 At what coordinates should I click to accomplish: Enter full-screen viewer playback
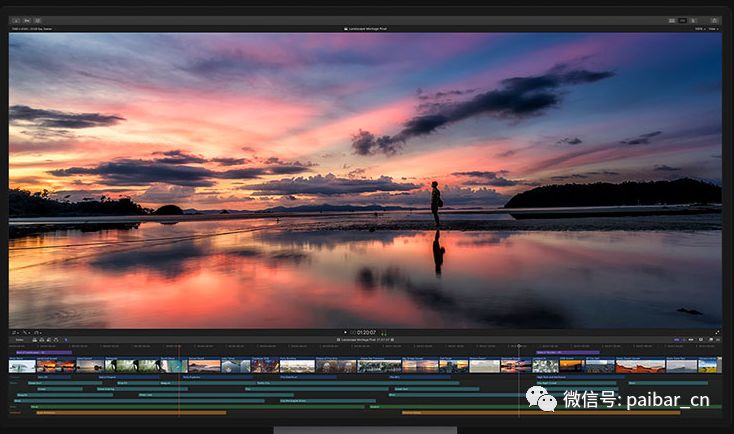[717, 332]
